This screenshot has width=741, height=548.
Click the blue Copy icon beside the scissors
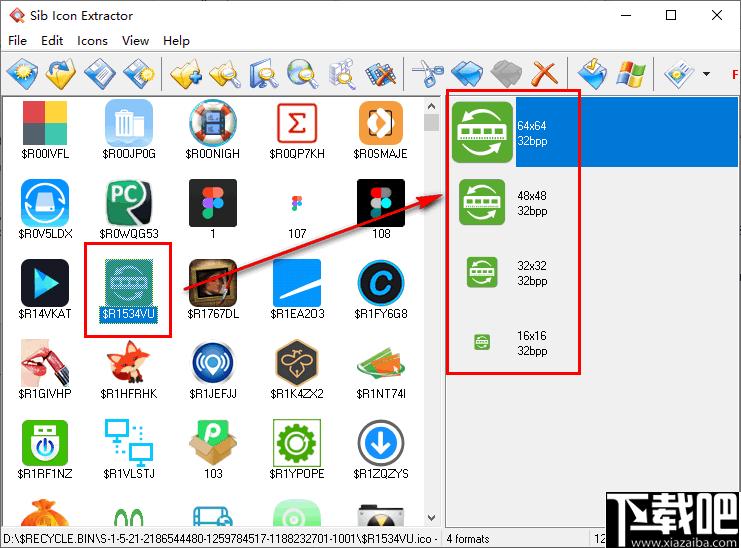(466, 73)
